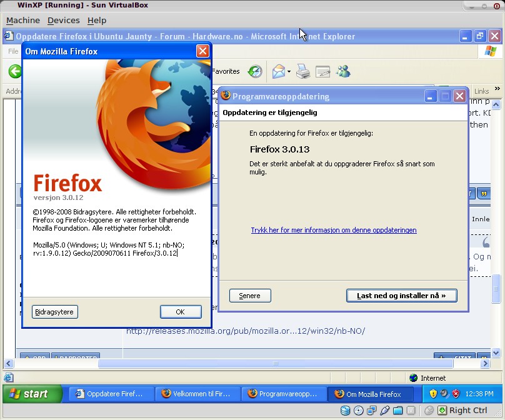Click the VirtualBox USB status icon

[x=385, y=411]
